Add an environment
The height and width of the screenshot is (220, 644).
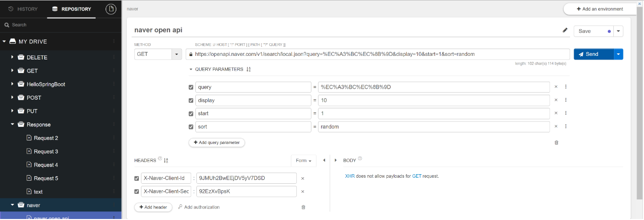coord(600,9)
